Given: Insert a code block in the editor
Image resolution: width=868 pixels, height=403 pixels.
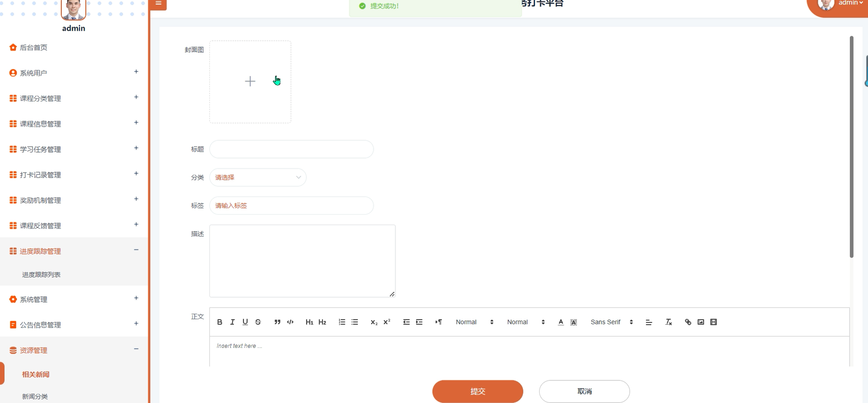Looking at the screenshot, I should [290, 322].
